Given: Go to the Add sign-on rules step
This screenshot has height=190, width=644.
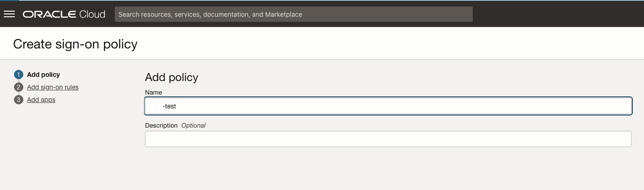Looking at the screenshot, I should 53,87.
